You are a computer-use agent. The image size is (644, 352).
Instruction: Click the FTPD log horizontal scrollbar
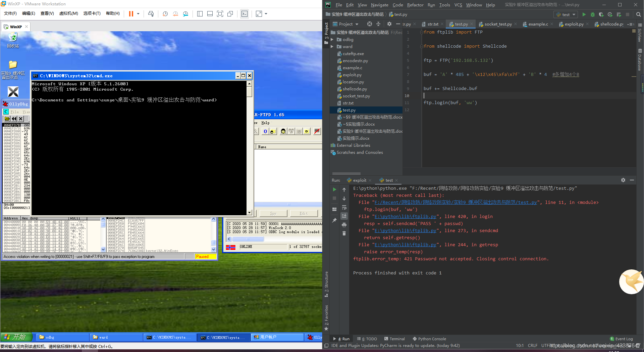[x=248, y=239]
